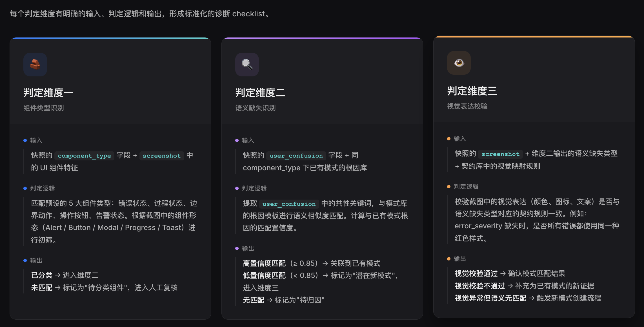Click the orange top bar of third card
The image size is (644, 327).
[534, 37]
